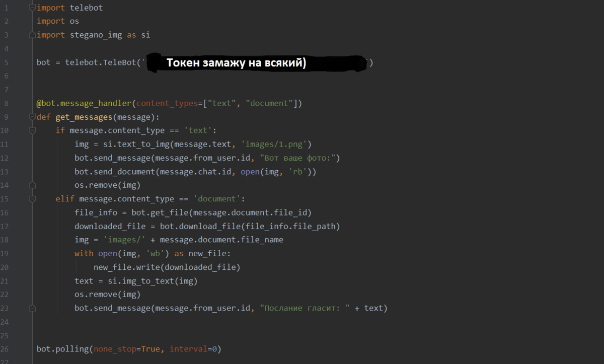
Task: Place the cursor in the word 'telebot' on line 1
Action: click(86, 8)
